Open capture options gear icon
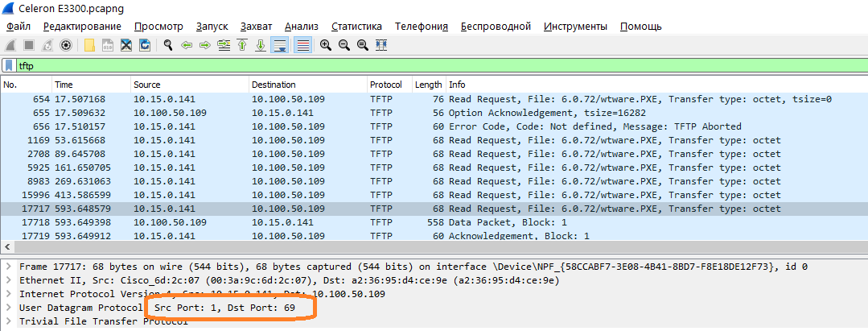868x331 pixels. click(x=66, y=45)
